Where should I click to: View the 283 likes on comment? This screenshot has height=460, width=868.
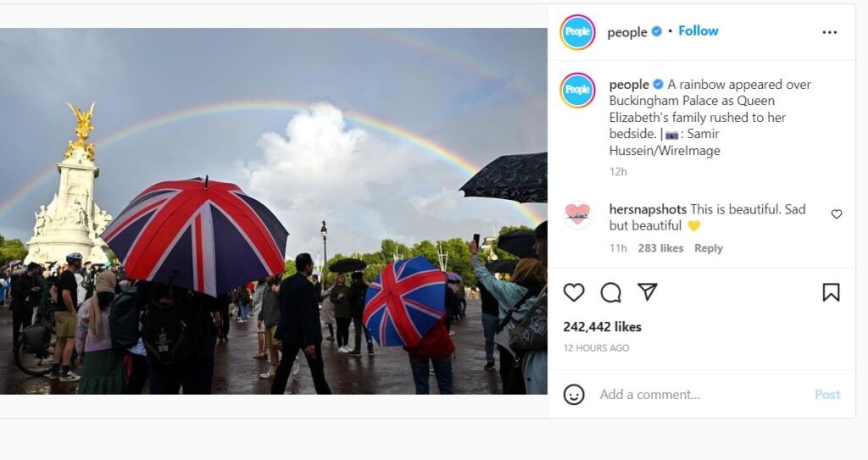(x=660, y=248)
